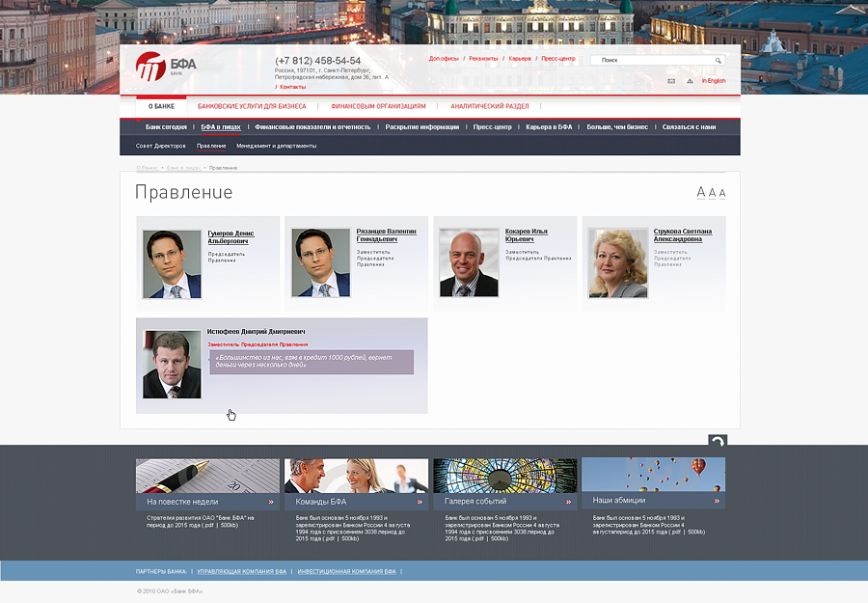Select the largest font size A

pyautogui.click(x=701, y=192)
